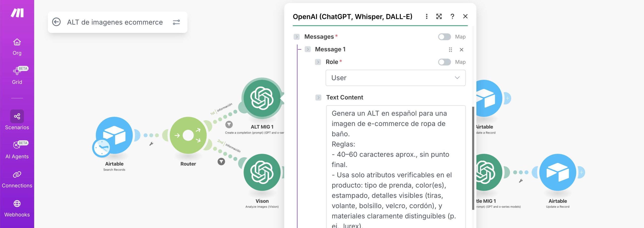Open the Role dropdown showing User

click(395, 78)
